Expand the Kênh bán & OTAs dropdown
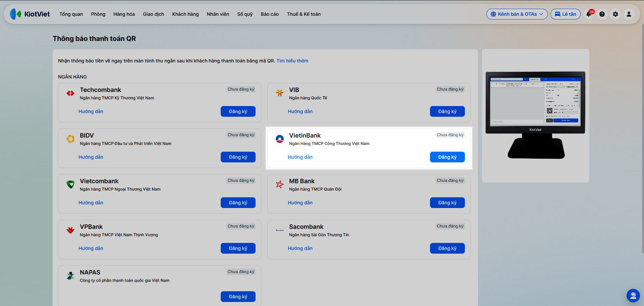The height and width of the screenshot is (306, 644). pyautogui.click(x=517, y=14)
